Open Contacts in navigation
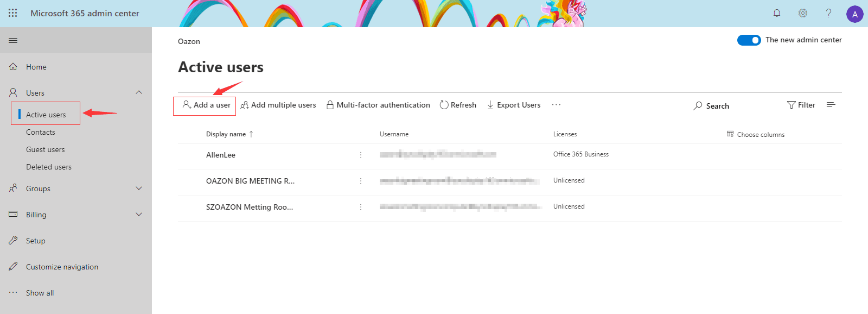The height and width of the screenshot is (314, 868). pyautogui.click(x=41, y=132)
